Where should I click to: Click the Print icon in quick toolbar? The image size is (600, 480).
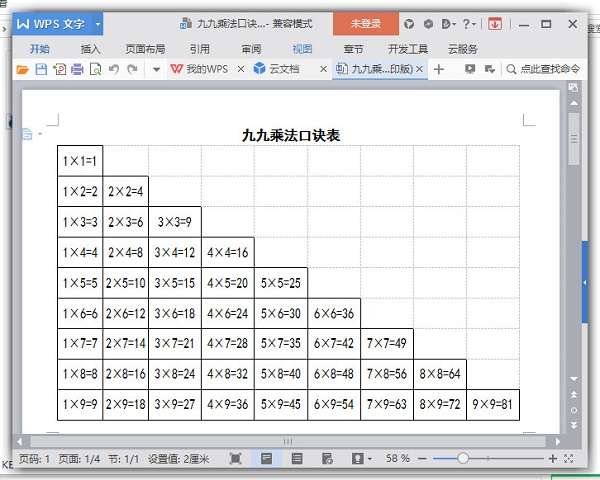tap(77, 69)
